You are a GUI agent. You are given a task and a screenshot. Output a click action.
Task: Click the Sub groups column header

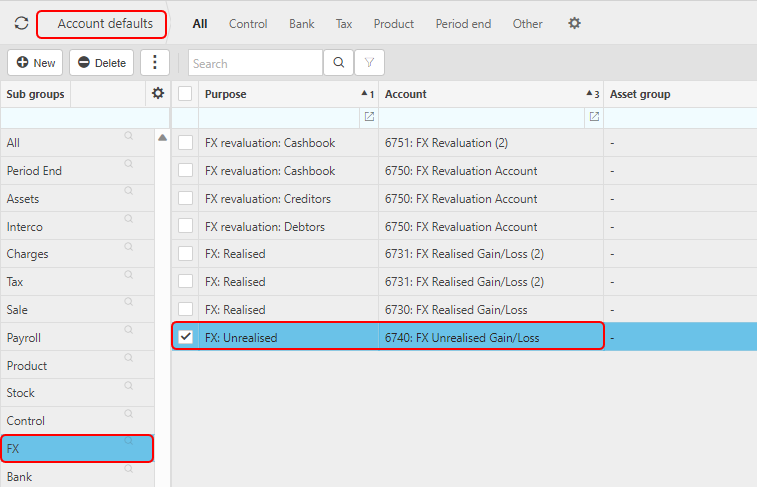[x=35, y=94]
